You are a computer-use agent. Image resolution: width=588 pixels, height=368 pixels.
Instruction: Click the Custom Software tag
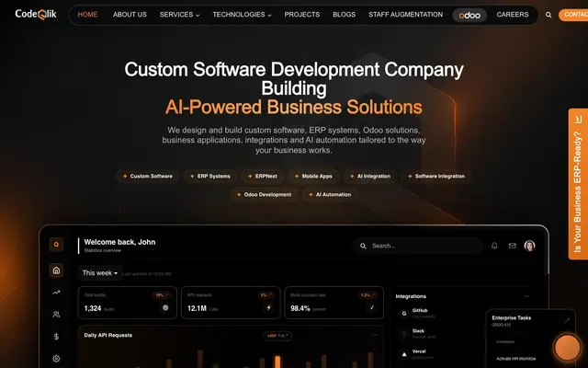pos(148,176)
